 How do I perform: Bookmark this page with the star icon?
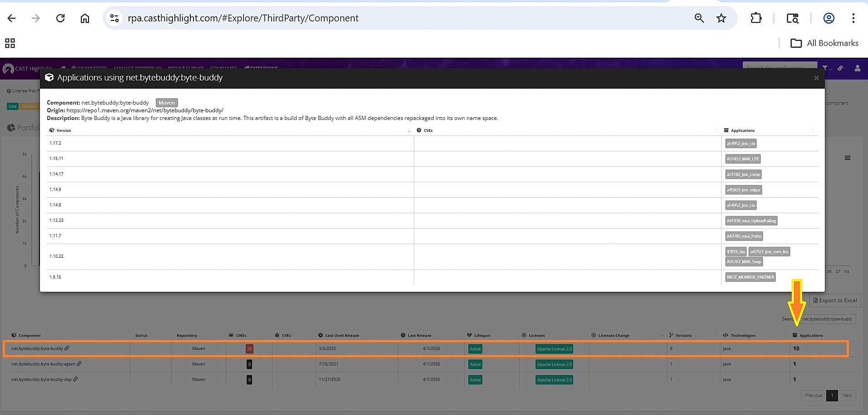[721, 18]
